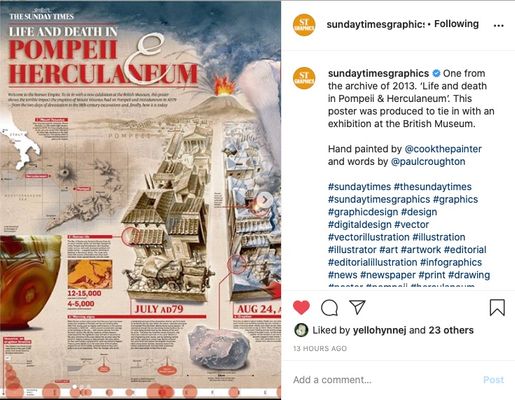This screenshot has height=400, width=515.
Task: Click the blue verified badge
Action: [436, 73]
